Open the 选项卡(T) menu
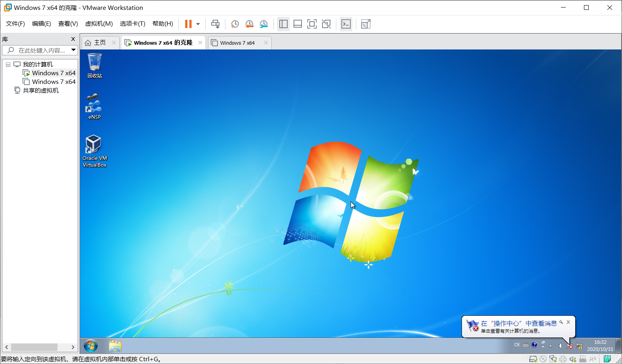This screenshot has width=622, height=364. pyautogui.click(x=133, y=24)
